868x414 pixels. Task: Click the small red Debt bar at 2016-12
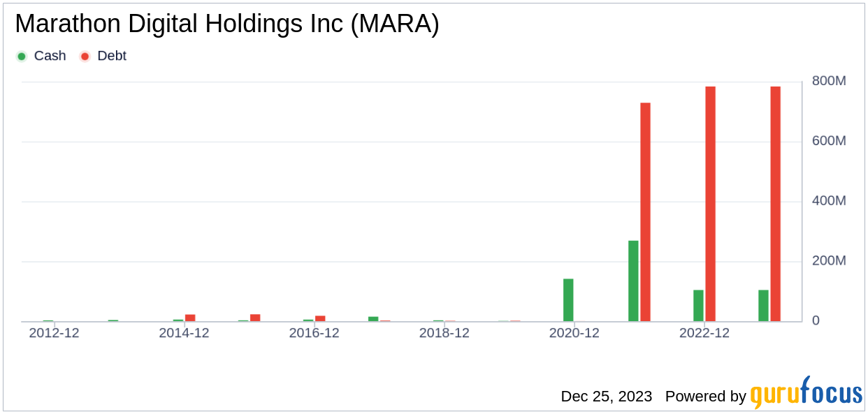point(320,319)
